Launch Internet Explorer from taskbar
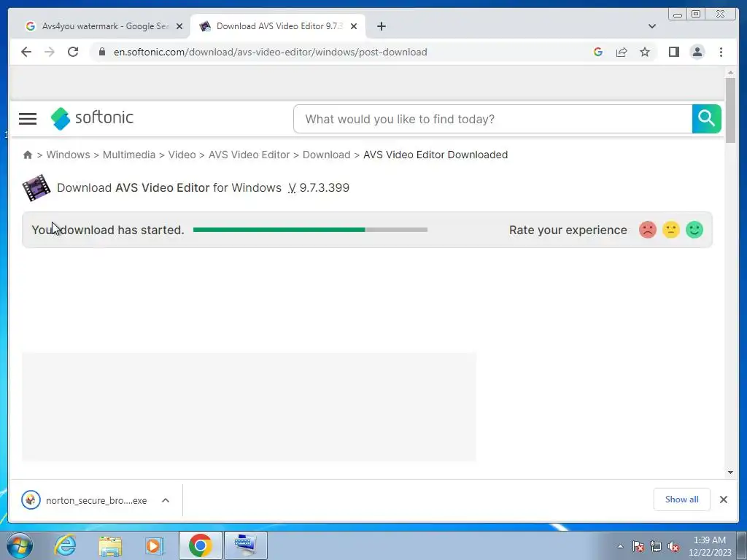Screen dimensions: 747x560 pyautogui.click(x=65, y=545)
